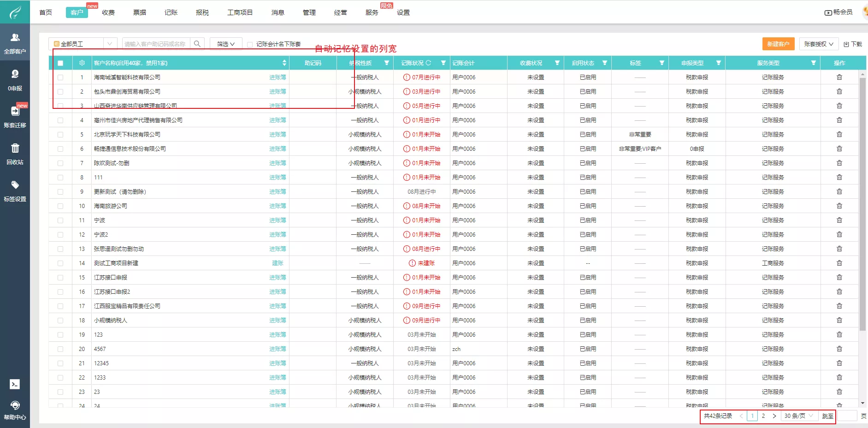Open the 票据 menu

tap(140, 12)
